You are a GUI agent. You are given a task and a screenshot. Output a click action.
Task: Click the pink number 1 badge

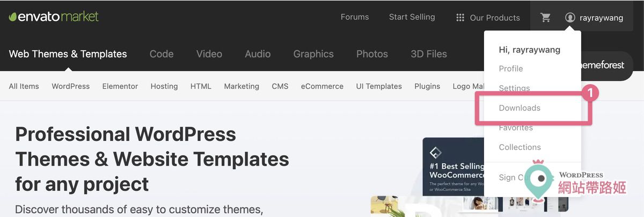pyautogui.click(x=590, y=93)
